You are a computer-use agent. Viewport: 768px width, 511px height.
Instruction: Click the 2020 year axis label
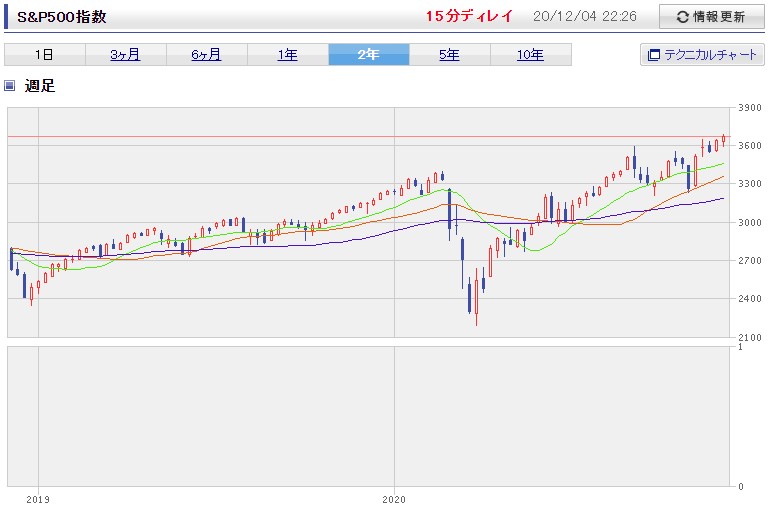pos(394,499)
